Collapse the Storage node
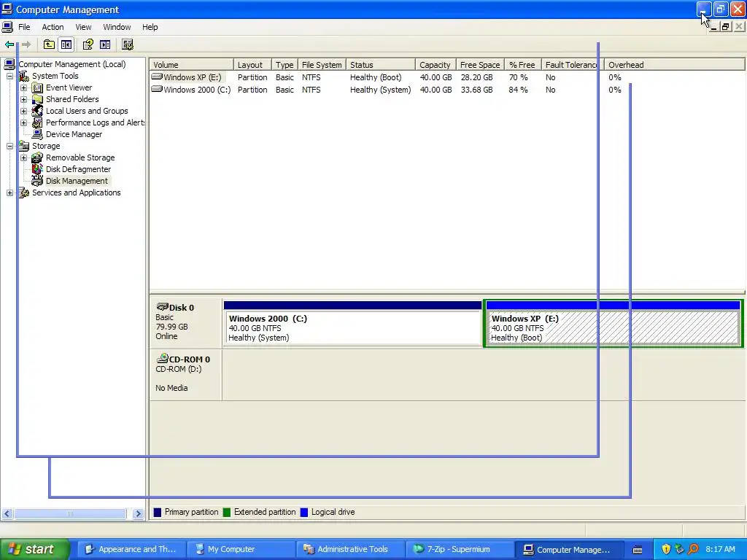Screen dimensions: 747x560 pyautogui.click(x=10, y=146)
